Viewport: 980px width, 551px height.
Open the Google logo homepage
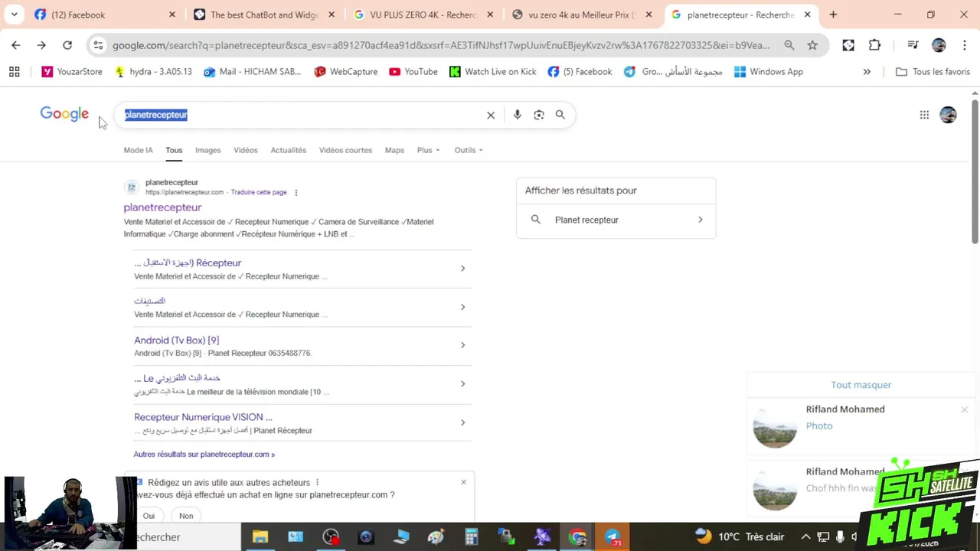tap(64, 114)
